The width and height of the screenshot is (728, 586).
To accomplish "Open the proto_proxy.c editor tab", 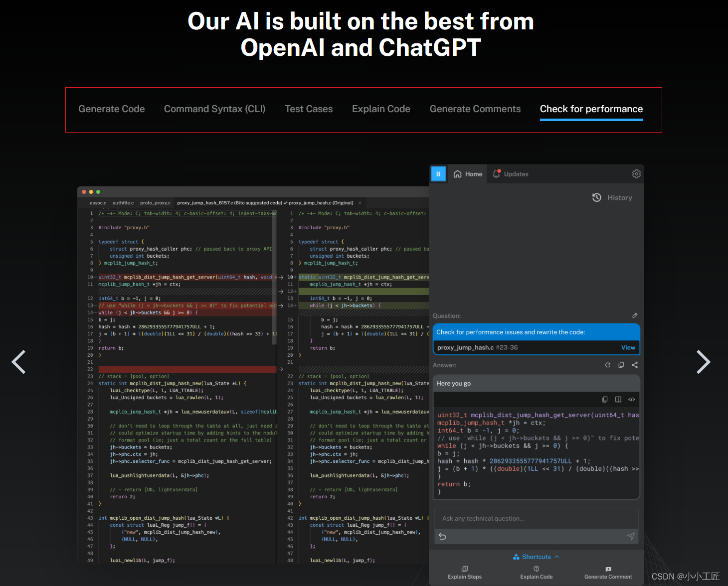I will 155,203.
